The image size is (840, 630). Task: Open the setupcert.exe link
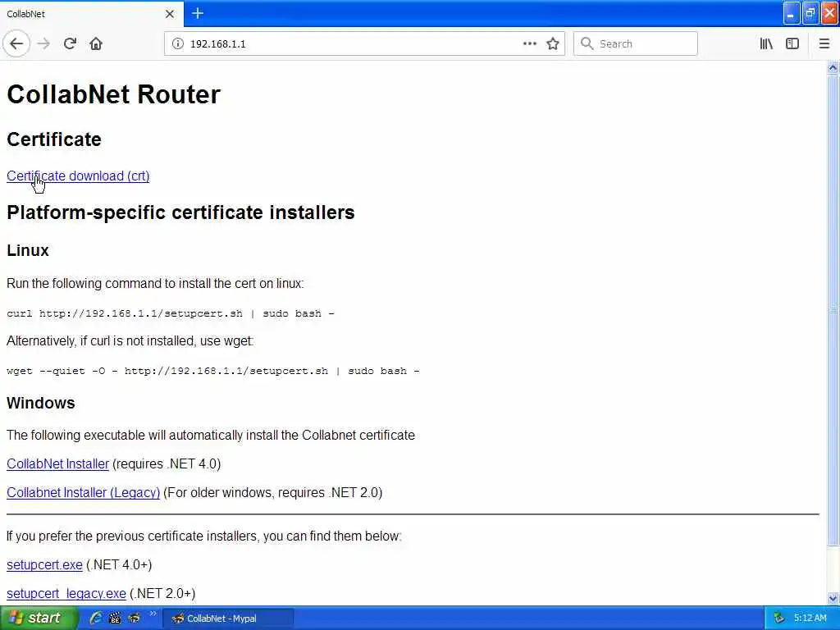pyautogui.click(x=44, y=564)
